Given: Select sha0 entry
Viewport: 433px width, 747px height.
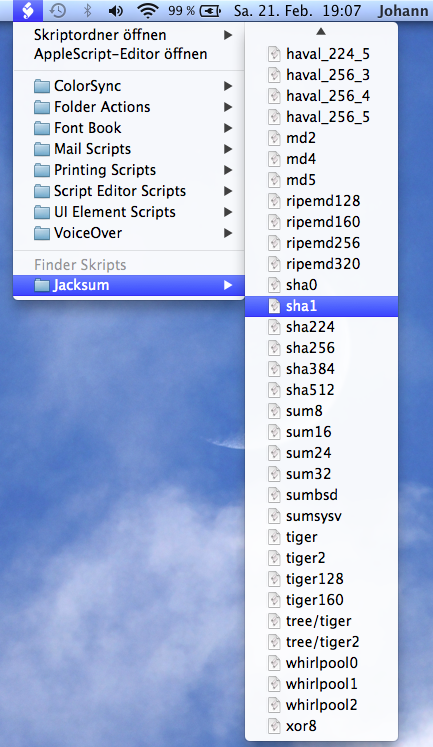Looking at the screenshot, I should click(322, 285).
